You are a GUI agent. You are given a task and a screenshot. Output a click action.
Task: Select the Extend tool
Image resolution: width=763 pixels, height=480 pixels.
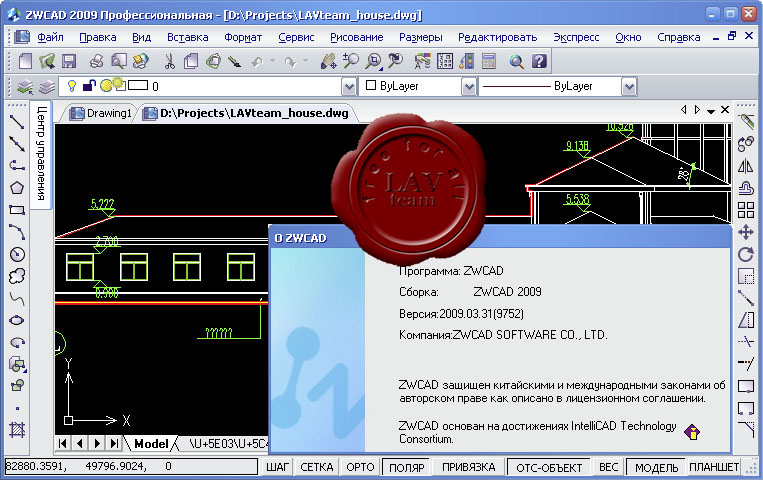(x=745, y=364)
